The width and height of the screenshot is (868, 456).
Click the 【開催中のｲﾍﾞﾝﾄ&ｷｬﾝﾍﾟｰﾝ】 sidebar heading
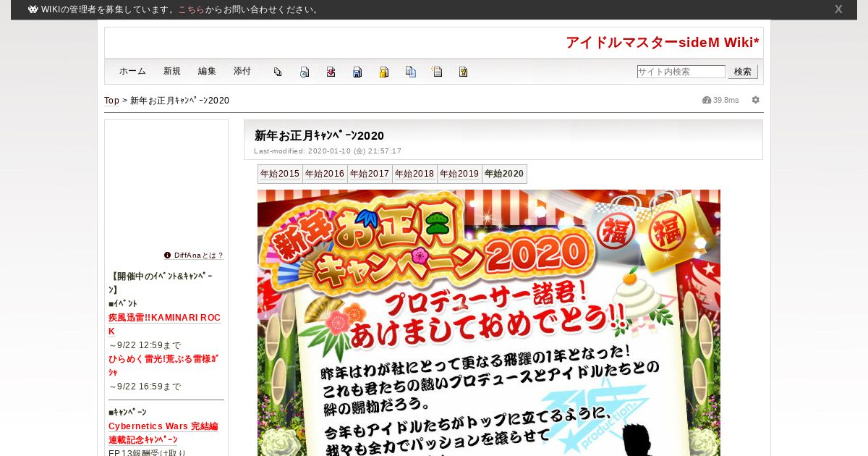pyautogui.click(x=162, y=283)
